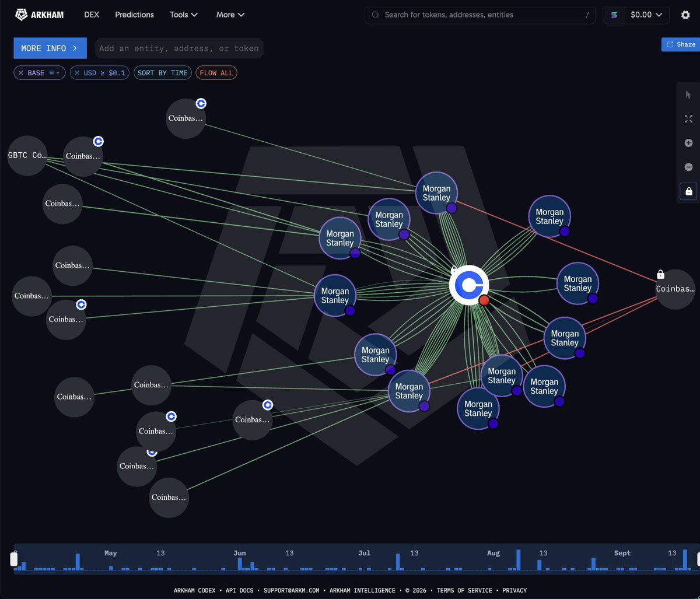This screenshot has height=599, width=700.
Task: Click the Share button
Action: [681, 44]
